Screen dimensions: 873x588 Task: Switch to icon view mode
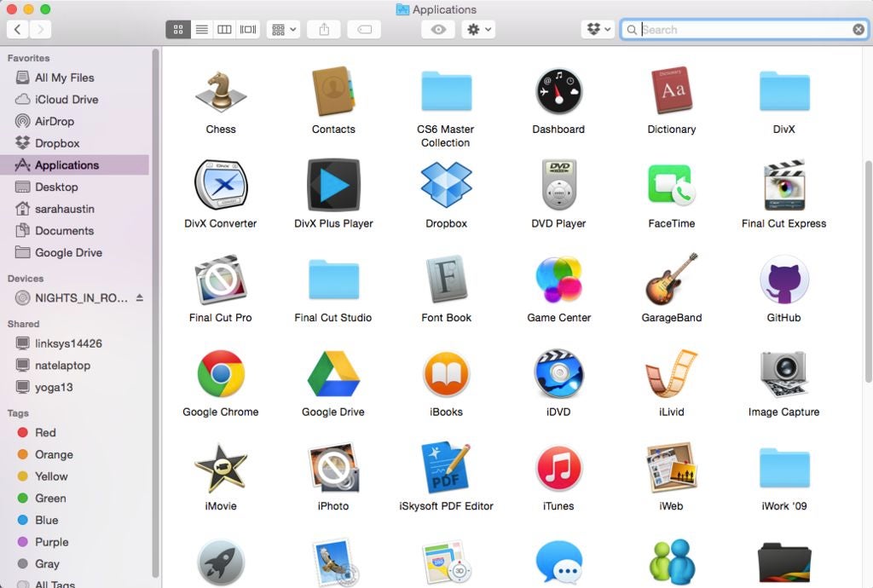click(x=178, y=30)
